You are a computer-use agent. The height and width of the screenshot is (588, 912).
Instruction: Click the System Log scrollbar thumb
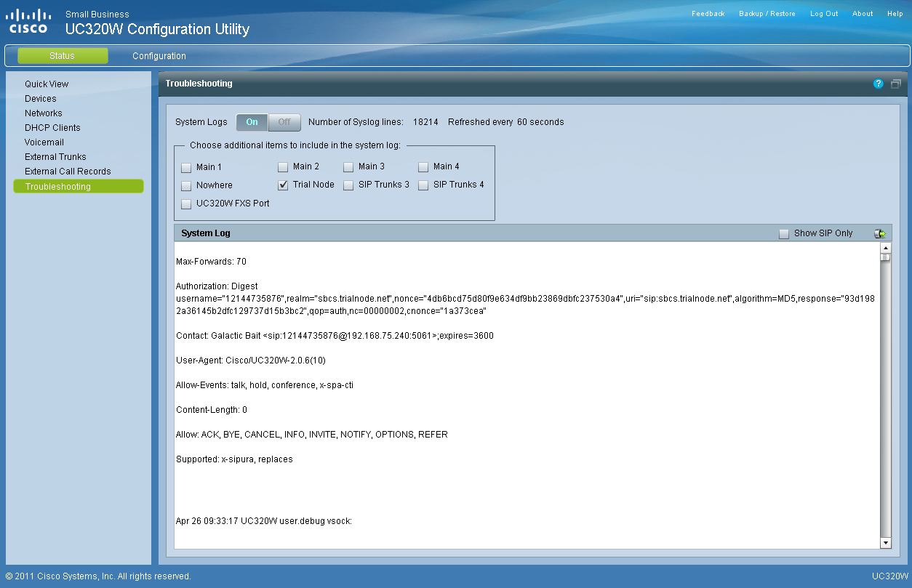tap(885, 257)
